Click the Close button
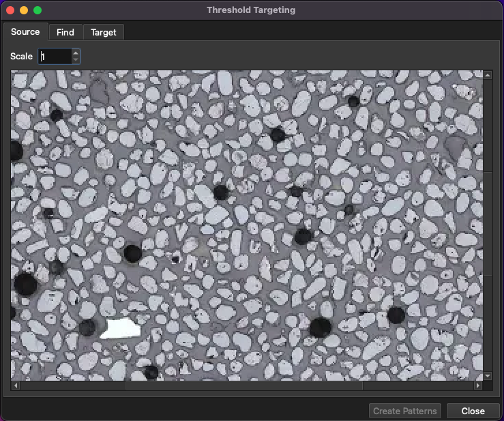504x421 pixels. (473, 411)
